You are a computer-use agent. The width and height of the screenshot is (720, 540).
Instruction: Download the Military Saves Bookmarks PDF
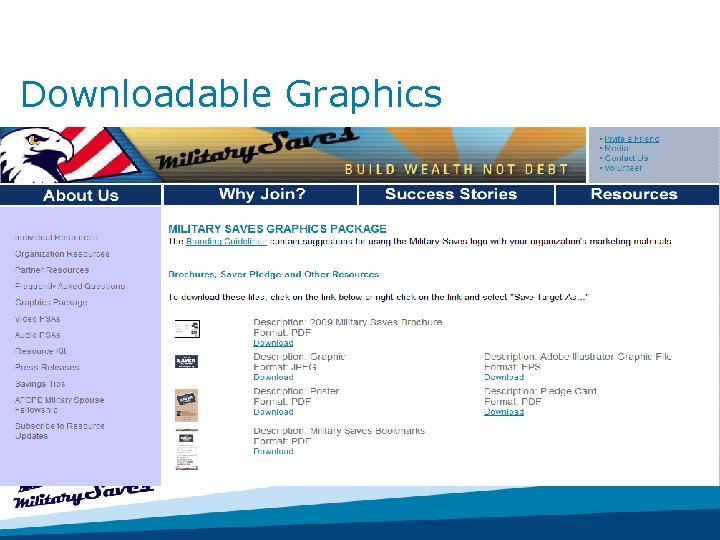[273, 451]
